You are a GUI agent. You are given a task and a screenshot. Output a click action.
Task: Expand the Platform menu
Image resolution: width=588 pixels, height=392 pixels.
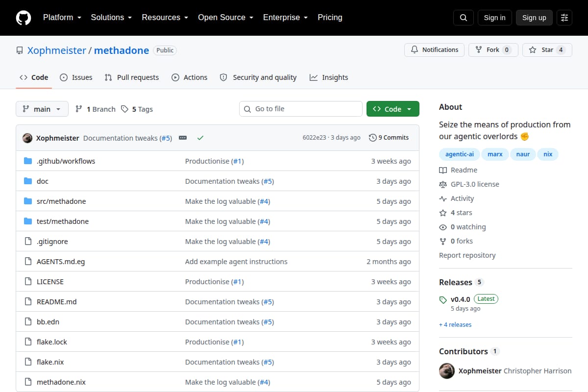pos(62,18)
